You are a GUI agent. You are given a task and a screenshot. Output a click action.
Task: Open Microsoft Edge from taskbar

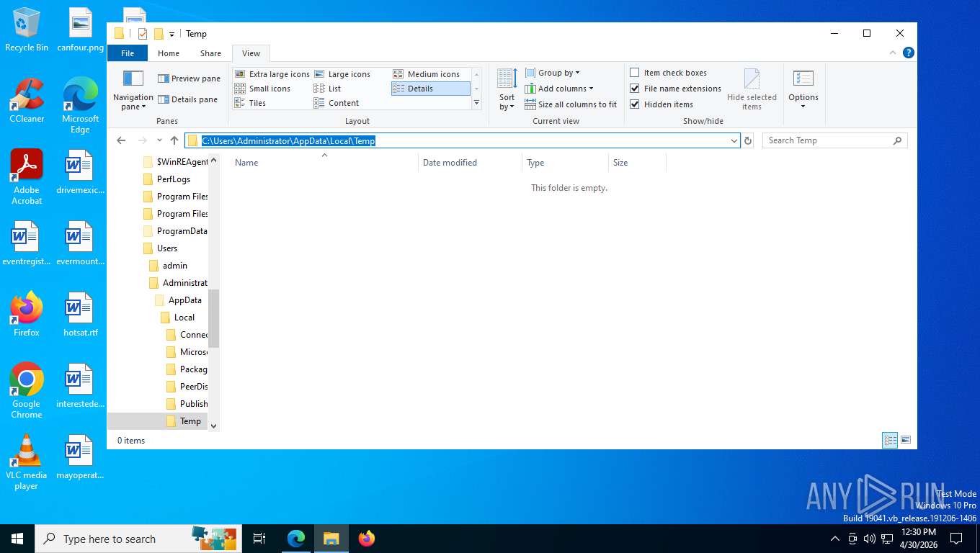(x=296, y=539)
